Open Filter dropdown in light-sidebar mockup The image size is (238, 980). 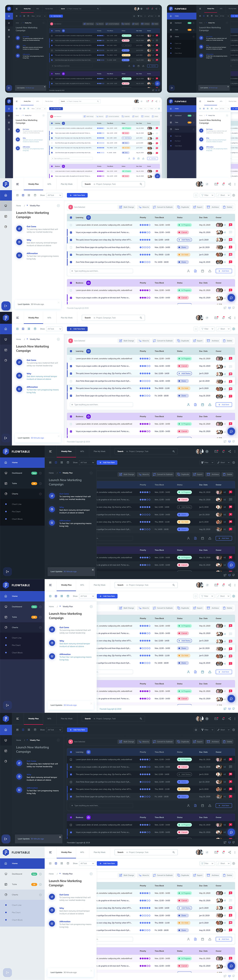pyautogui.click(x=207, y=863)
